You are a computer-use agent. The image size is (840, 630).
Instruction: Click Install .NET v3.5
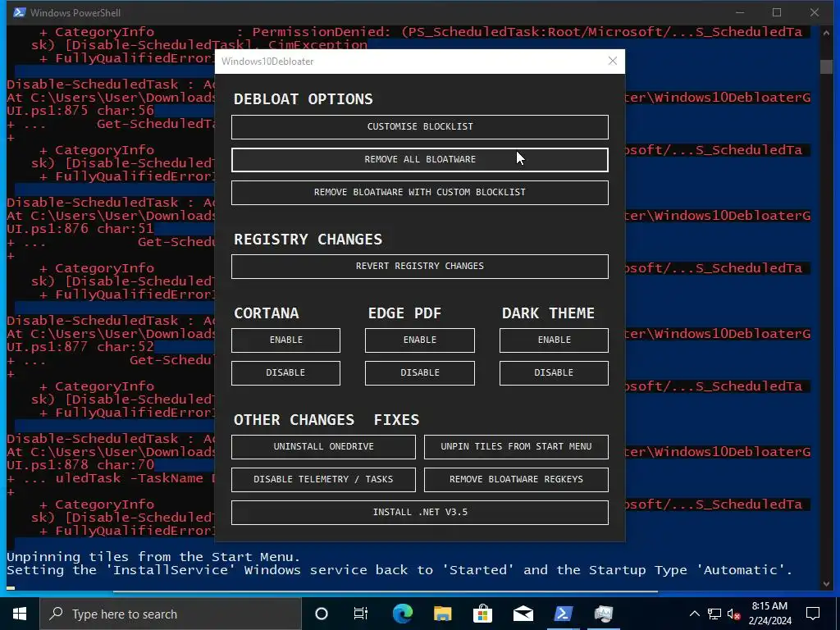pyautogui.click(x=419, y=513)
